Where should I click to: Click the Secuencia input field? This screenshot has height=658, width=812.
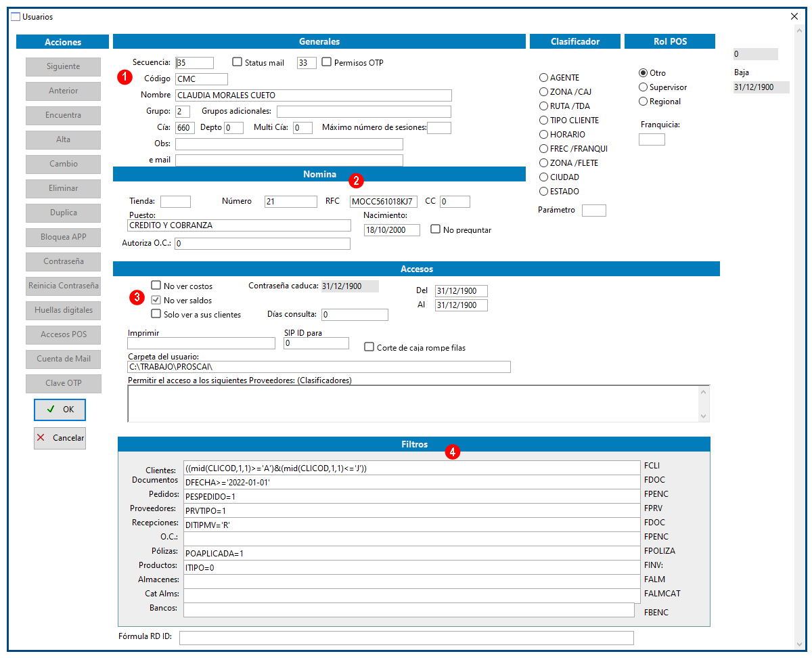point(194,63)
